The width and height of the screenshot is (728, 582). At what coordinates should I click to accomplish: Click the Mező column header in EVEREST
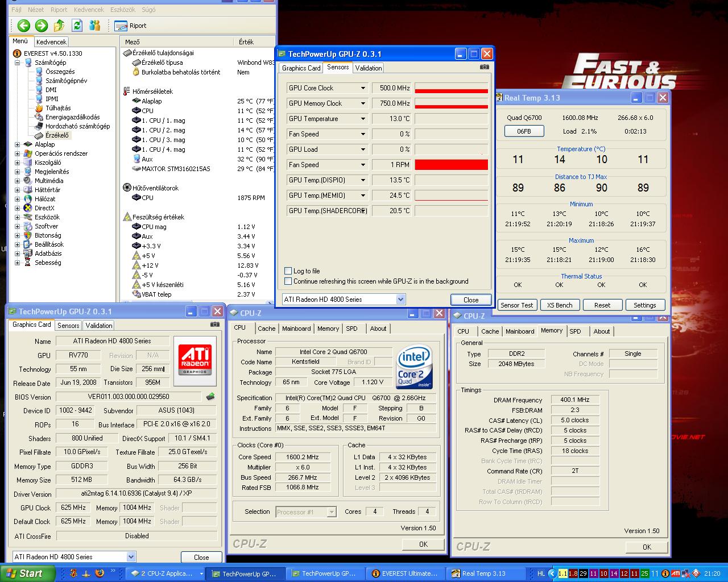177,42
